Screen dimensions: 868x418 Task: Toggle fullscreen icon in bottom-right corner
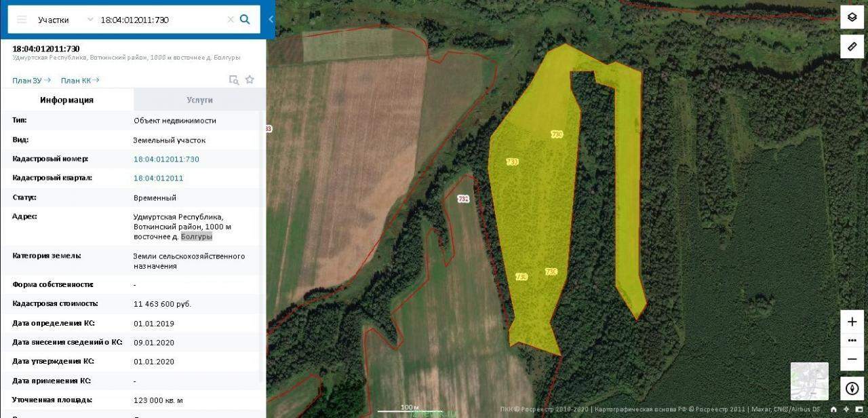[859, 409]
